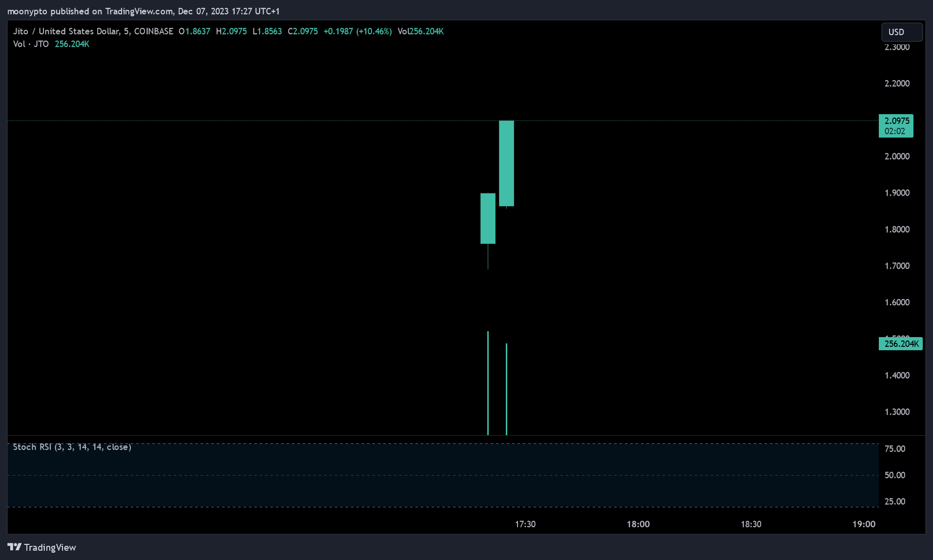Image resolution: width=933 pixels, height=560 pixels.
Task: Click the shorter first green candlestick
Action: tap(488, 219)
